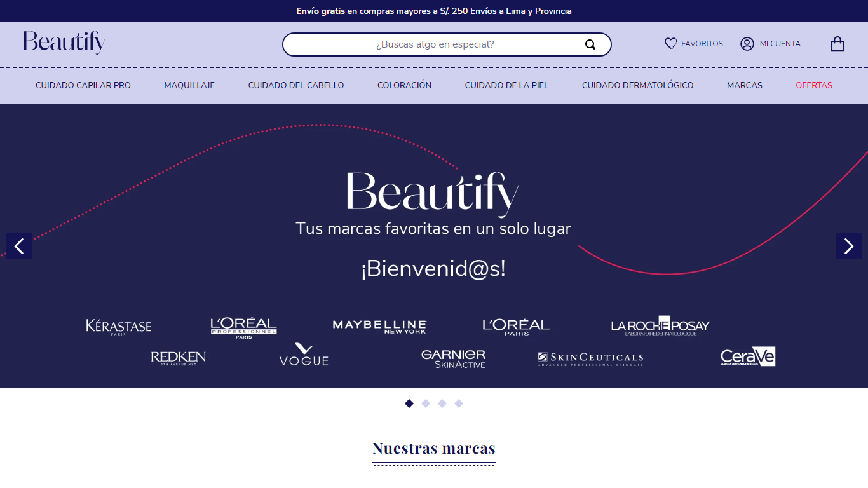Select third carousel dot indicator
868x488 pixels.
pyautogui.click(x=442, y=403)
